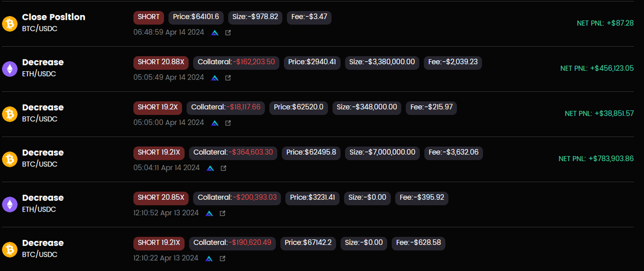
Task: Click Price:$62495.8 chip
Action: click(x=311, y=152)
